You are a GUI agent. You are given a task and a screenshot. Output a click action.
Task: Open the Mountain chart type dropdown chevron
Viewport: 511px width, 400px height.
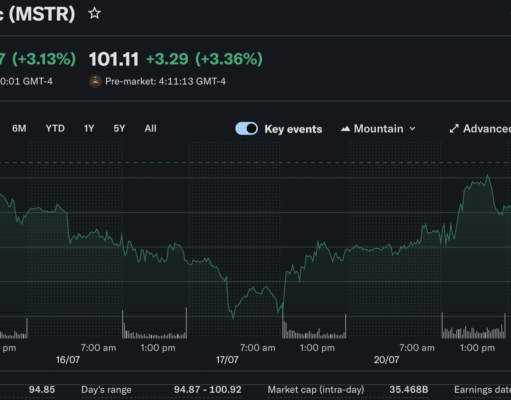click(x=412, y=129)
